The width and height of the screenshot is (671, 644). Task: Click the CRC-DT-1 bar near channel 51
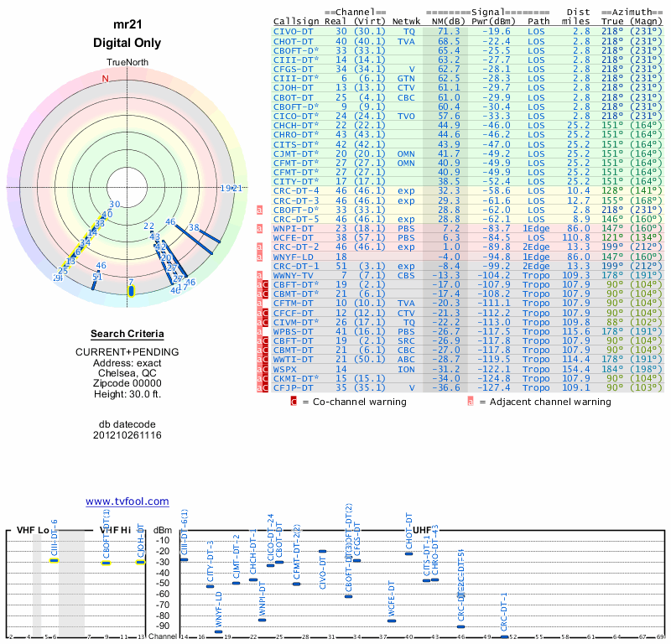coord(504,637)
